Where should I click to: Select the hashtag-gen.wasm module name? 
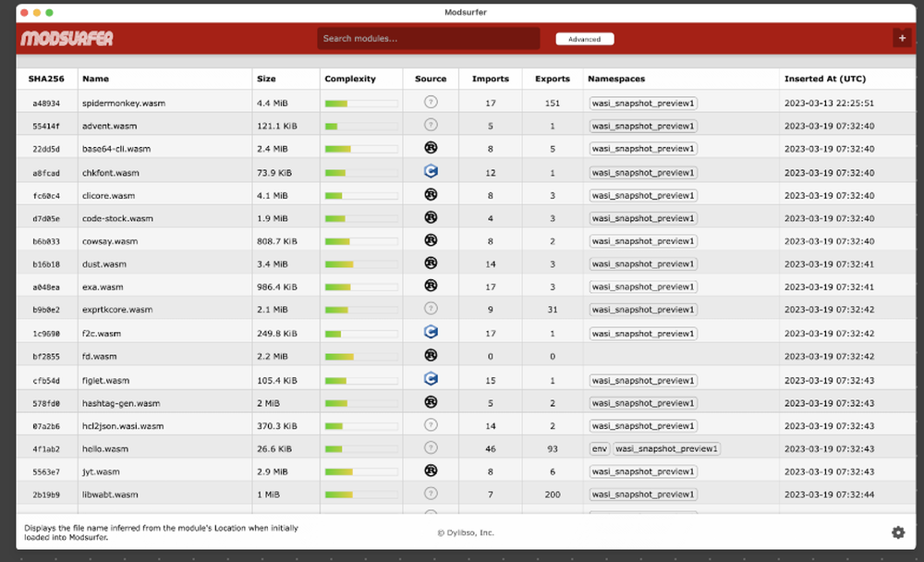pyautogui.click(x=121, y=403)
